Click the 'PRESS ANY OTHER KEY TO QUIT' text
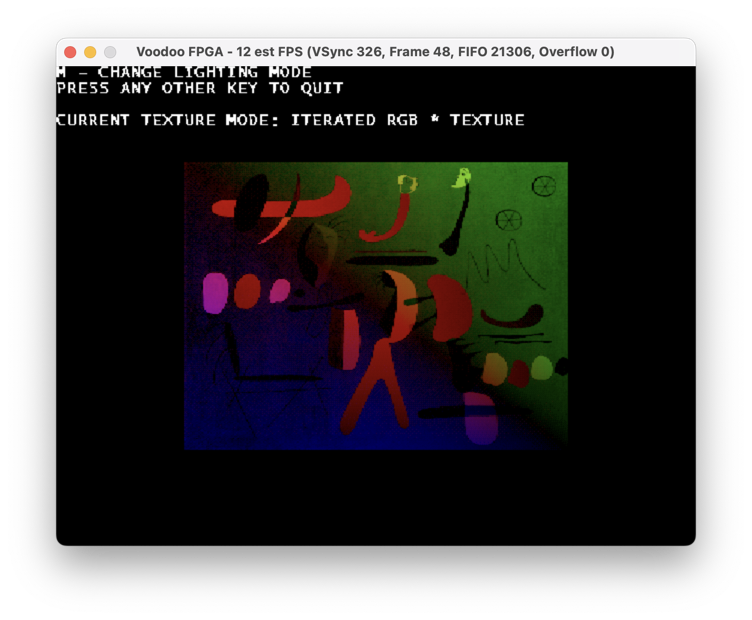The height and width of the screenshot is (620, 752). click(200, 88)
